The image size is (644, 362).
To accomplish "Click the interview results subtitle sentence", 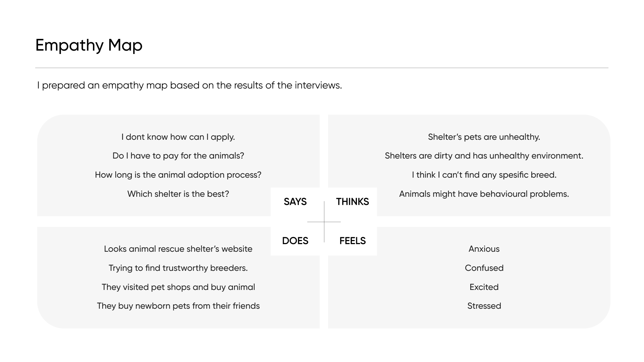I will tap(190, 85).
